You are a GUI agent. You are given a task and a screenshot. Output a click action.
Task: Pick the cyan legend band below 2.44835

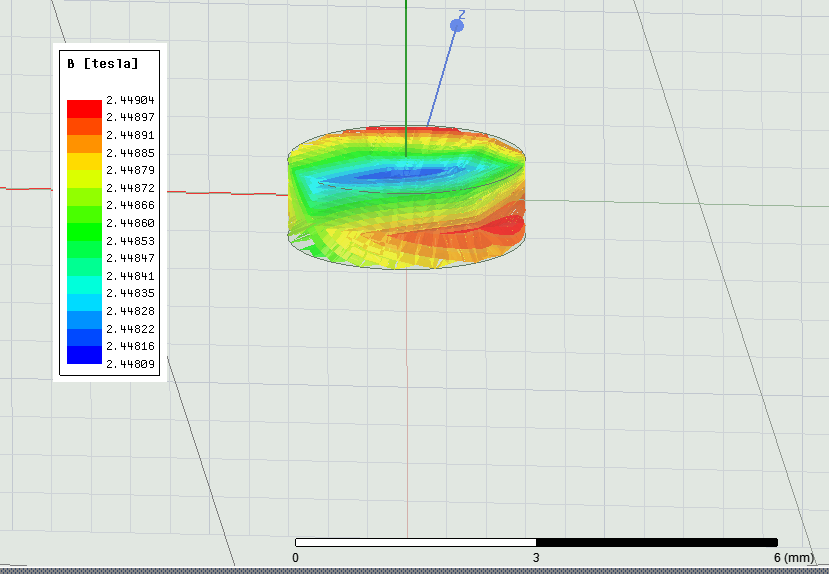pyautogui.click(x=85, y=302)
